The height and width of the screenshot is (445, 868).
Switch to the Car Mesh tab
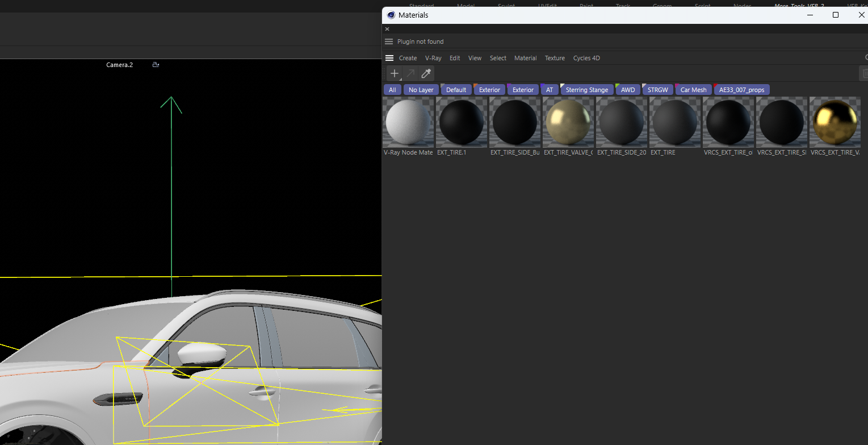click(693, 90)
